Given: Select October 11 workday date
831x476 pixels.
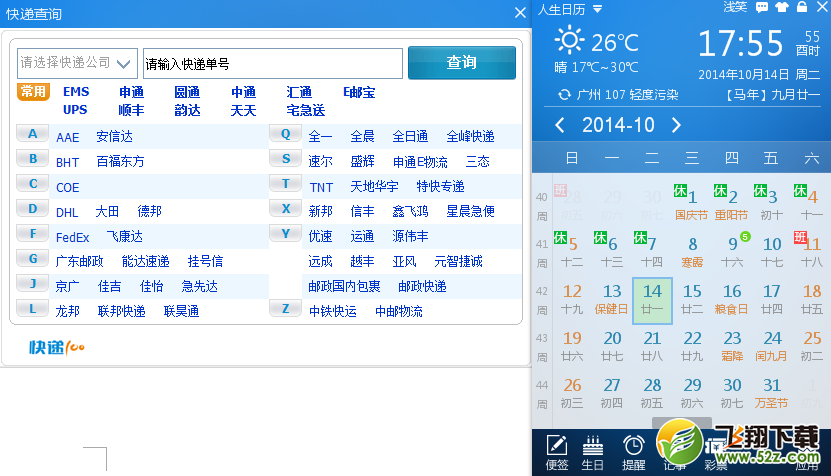Looking at the screenshot, I should [x=811, y=251].
